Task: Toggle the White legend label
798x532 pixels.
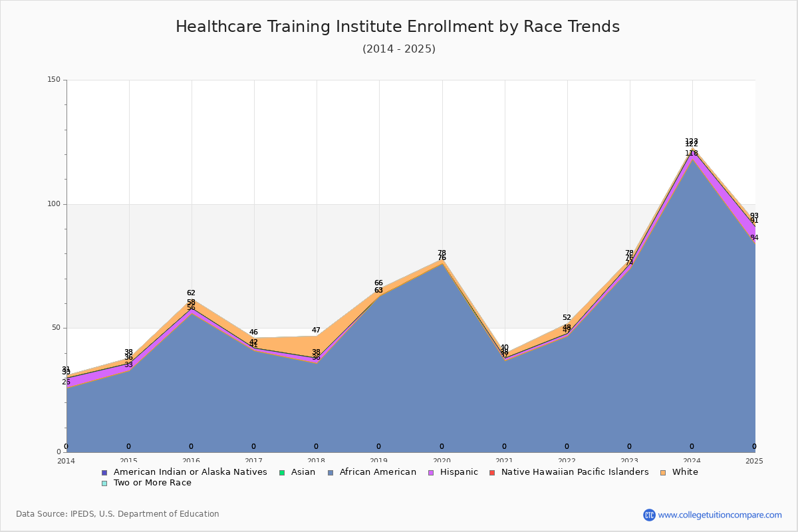Action: click(x=685, y=472)
